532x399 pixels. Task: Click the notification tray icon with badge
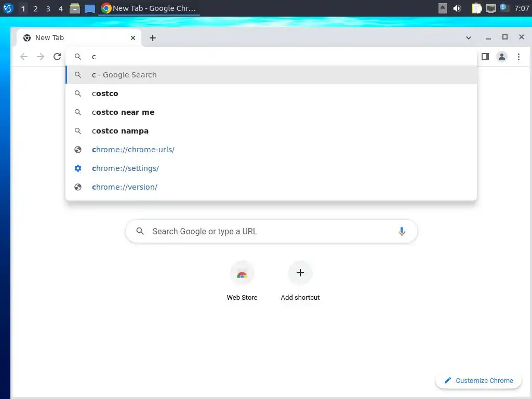pyautogui.click(x=504, y=8)
